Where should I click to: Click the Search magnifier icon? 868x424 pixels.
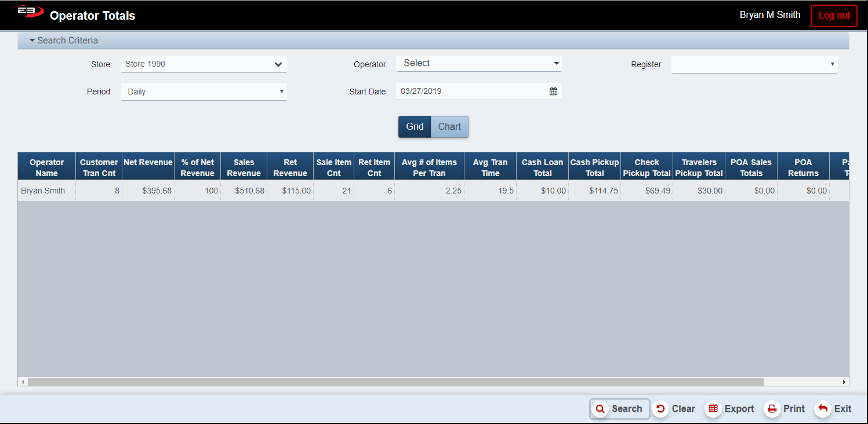coord(600,409)
